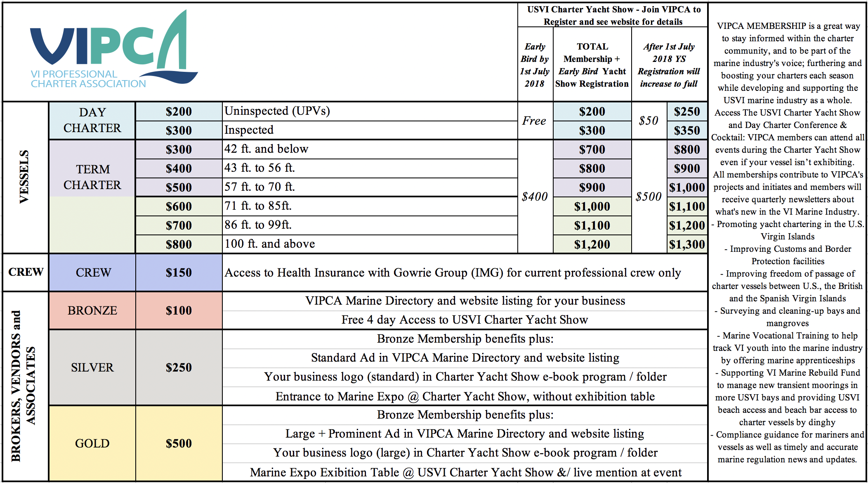Viewport: 868px width, 483px height.
Task: Select the $500 gold price cell
Action: [179, 443]
